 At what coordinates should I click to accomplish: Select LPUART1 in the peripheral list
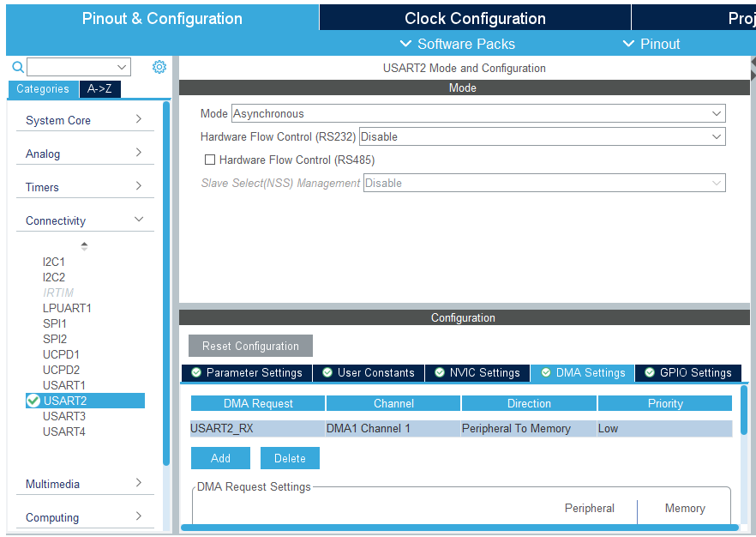click(x=67, y=308)
